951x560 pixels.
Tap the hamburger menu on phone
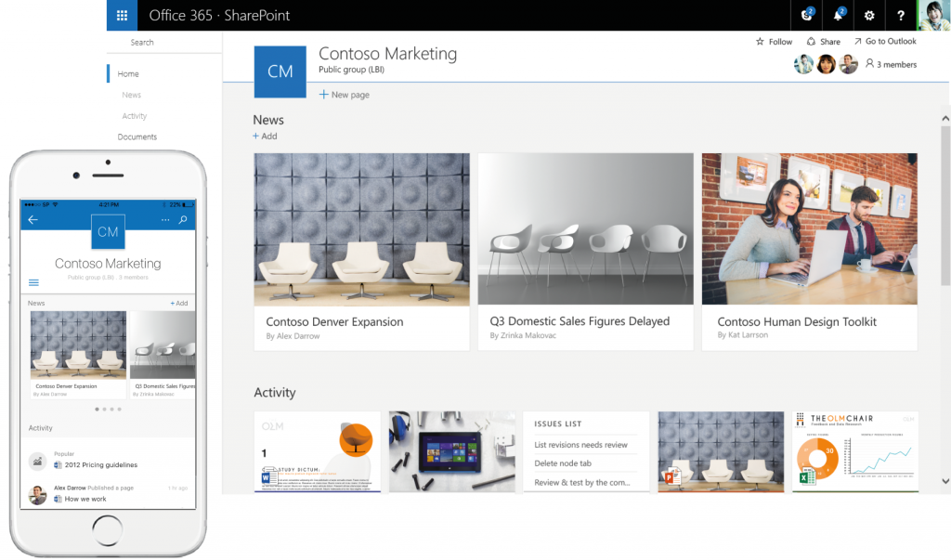34,282
